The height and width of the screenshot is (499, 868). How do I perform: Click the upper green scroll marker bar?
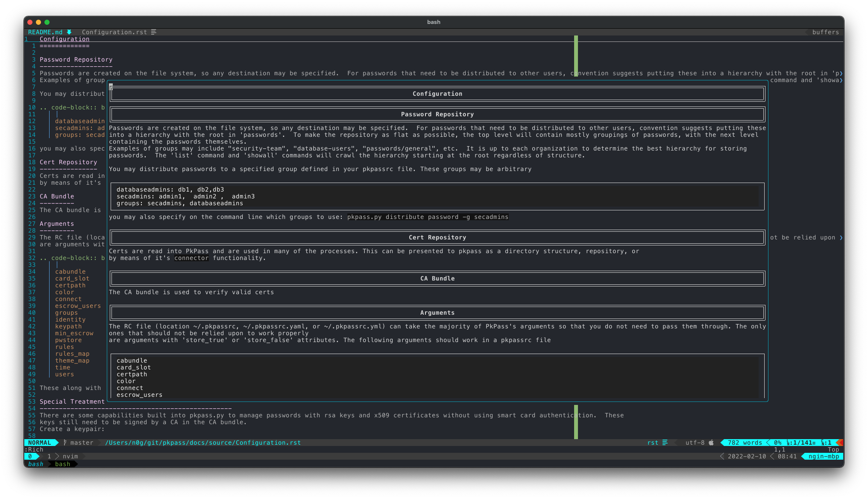point(576,56)
